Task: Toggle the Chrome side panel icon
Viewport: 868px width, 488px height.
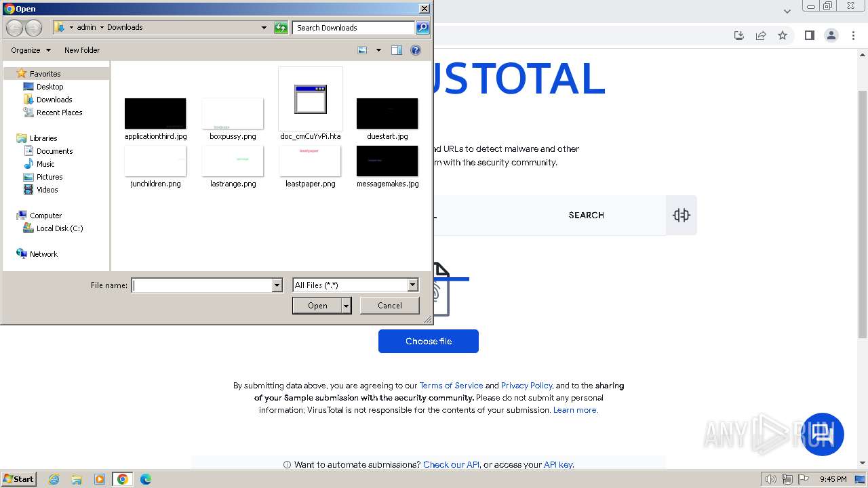Action: click(809, 35)
